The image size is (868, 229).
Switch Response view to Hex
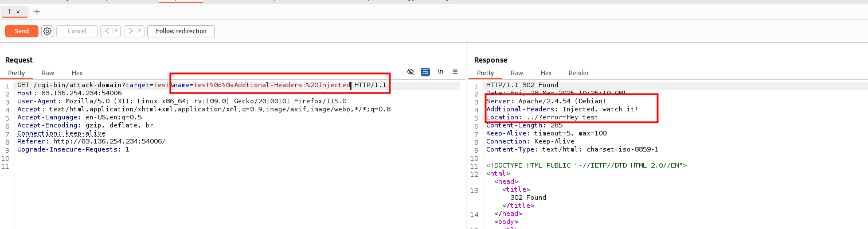pos(546,73)
